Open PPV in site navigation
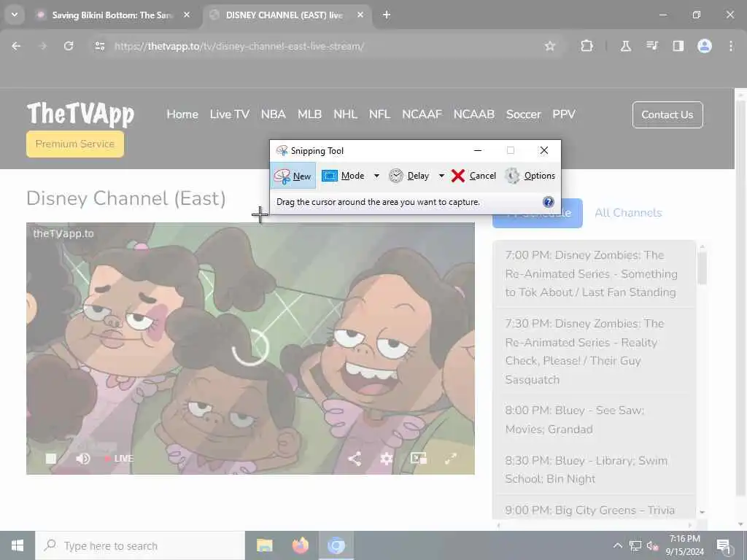This screenshot has height=560, width=747. [564, 114]
